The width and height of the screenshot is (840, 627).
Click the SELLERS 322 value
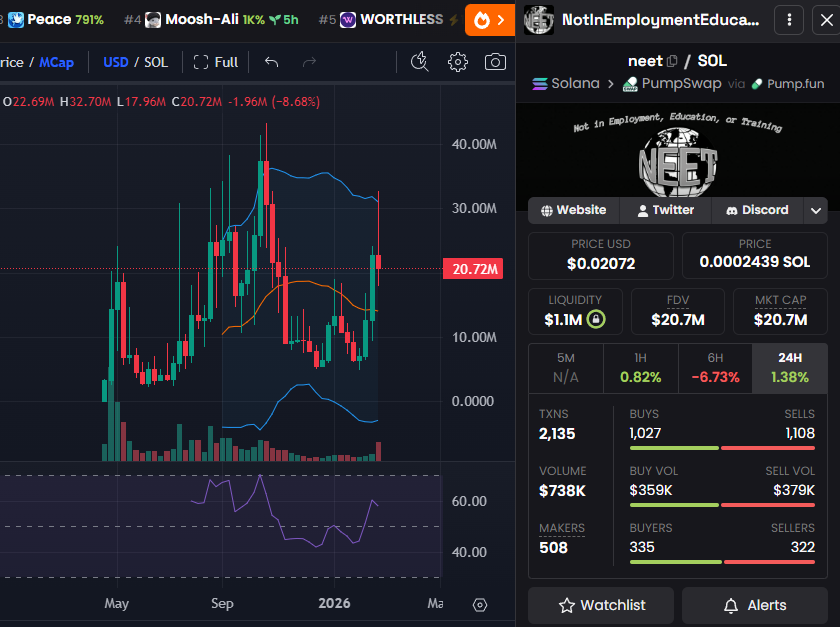[x=802, y=547]
